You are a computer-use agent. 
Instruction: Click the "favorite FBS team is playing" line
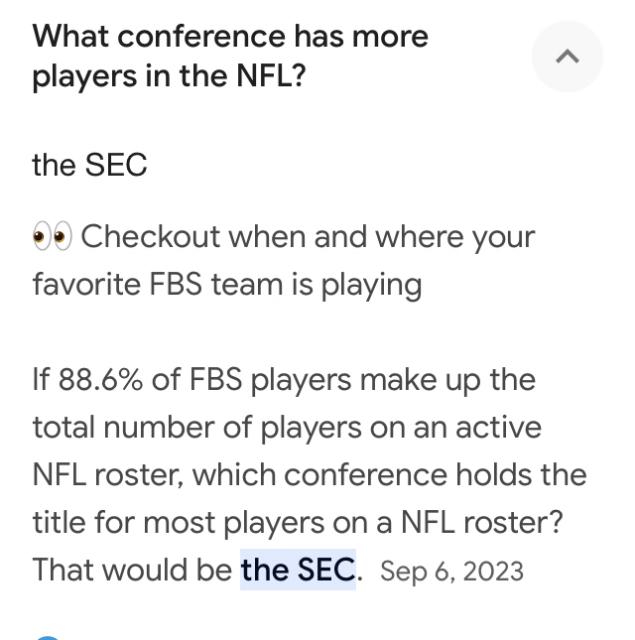(x=227, y=285)
